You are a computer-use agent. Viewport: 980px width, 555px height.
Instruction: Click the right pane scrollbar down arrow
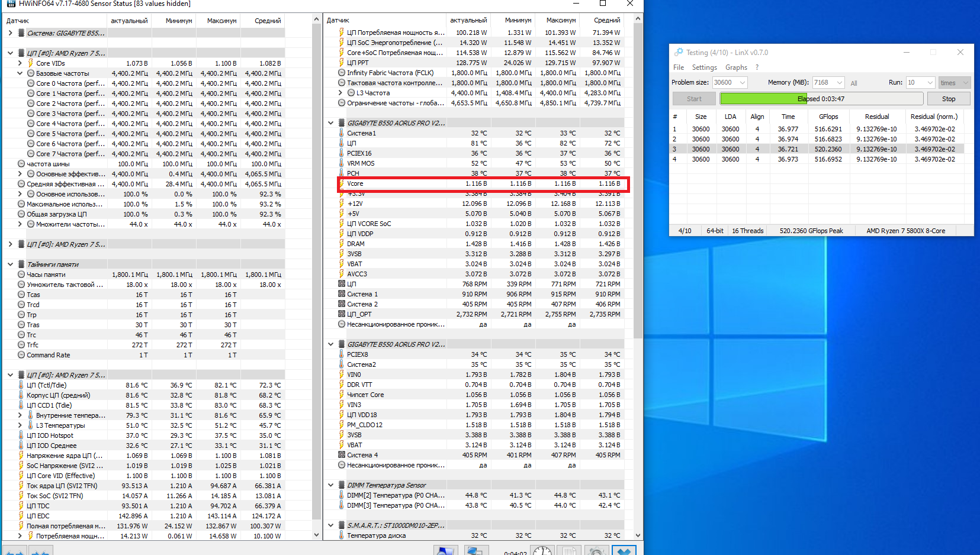pyautogui.click(x=638, y=535)
